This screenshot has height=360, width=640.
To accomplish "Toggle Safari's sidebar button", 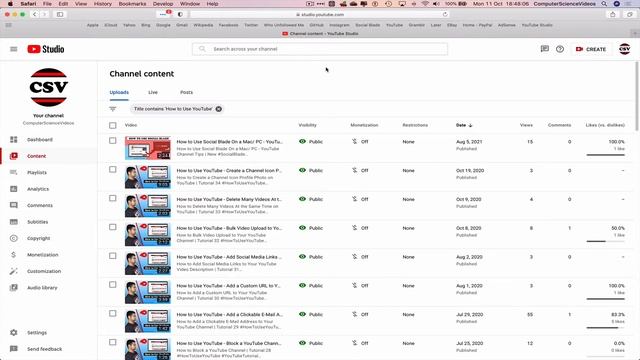I will pyautogui.click(x=60, y=14).
